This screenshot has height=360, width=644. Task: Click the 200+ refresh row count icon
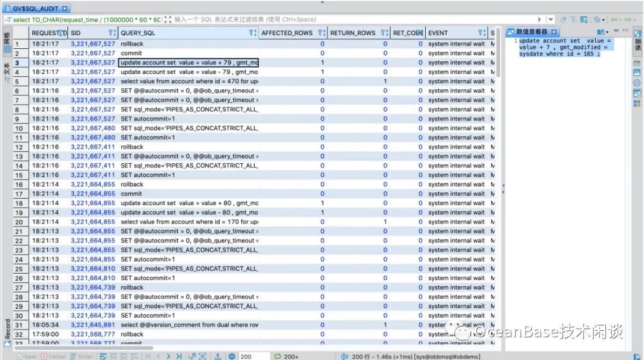pyautogui.click(x=278, y=356)
